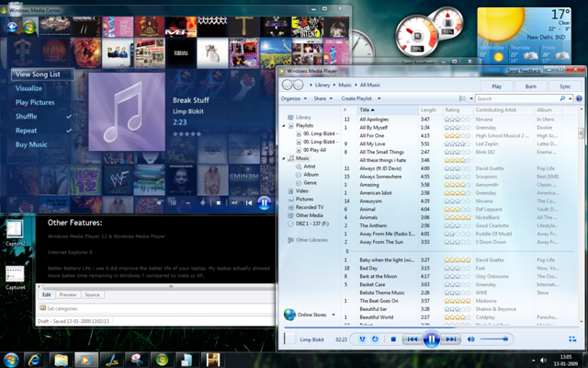Switch to the Play tab
This screenshot has width=588, height=368.
(x=496, y=86)
